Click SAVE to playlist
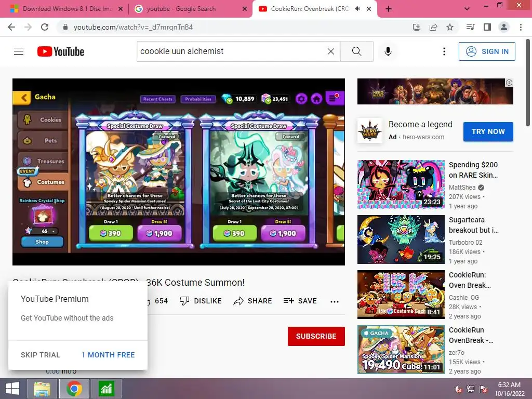The width and height of the screenshot is (532, 399). tap(300, 301)
